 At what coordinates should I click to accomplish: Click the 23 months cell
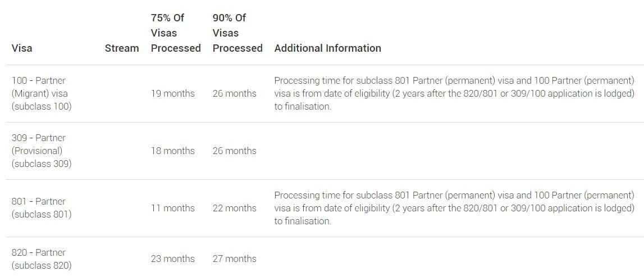point(173,259)
